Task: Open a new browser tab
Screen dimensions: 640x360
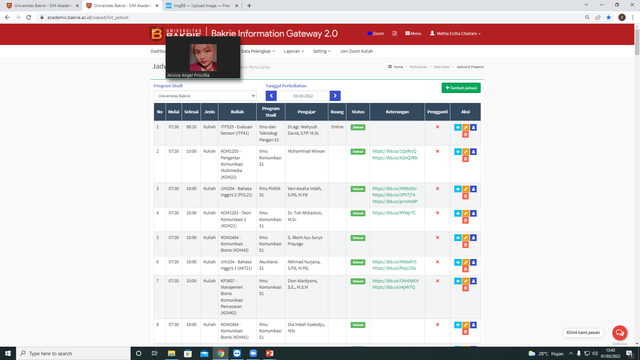Action: [x=249, y=6]
